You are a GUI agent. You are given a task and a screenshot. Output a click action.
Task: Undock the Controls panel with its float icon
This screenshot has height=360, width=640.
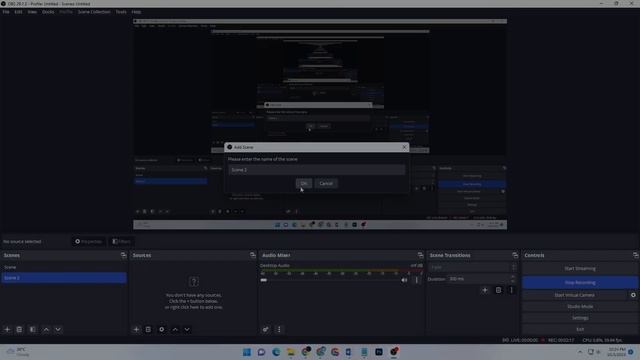[x=636, y=255]
